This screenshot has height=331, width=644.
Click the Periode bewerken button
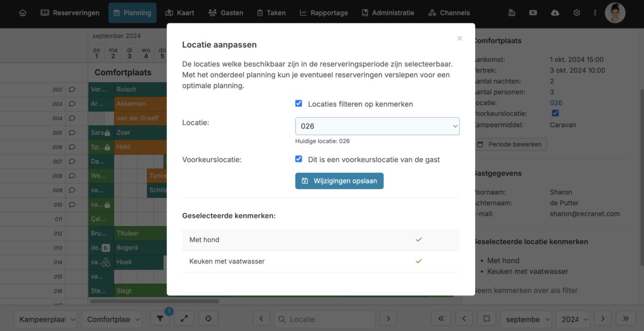point(509,144)
